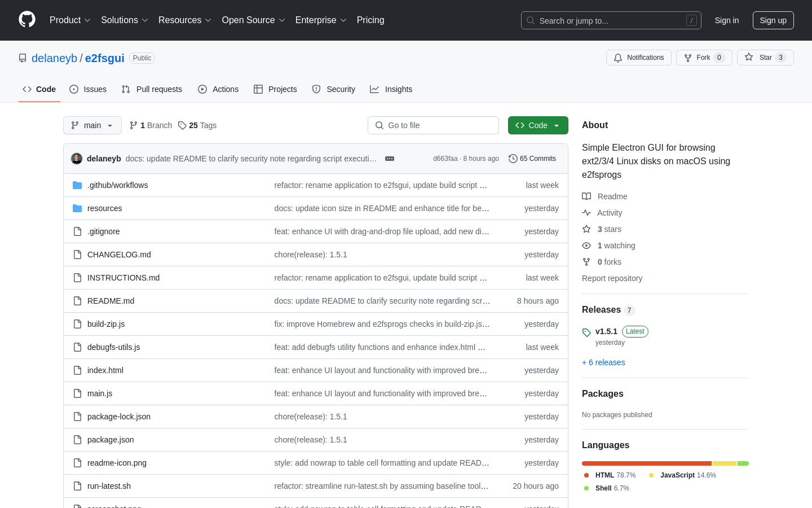Open the 1 Branch link
This screenshot has width=812, height=508.
pos(151,125)
